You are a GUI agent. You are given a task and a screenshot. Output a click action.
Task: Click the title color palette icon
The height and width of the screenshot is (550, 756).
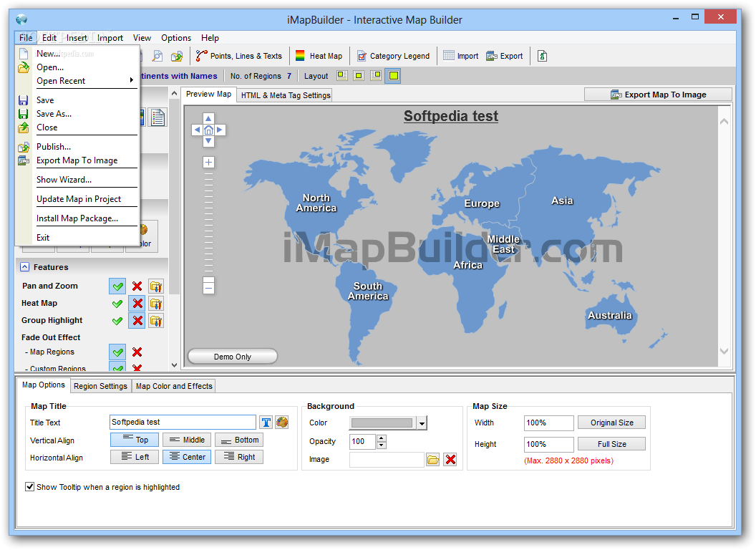pyautogui.click(x=282, y=423)
